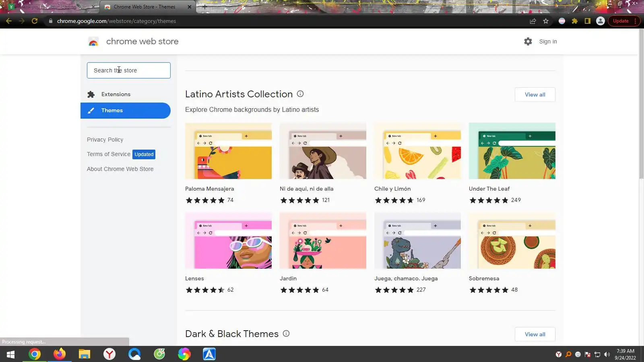Click the browser address bar URL

click(116, 21)
